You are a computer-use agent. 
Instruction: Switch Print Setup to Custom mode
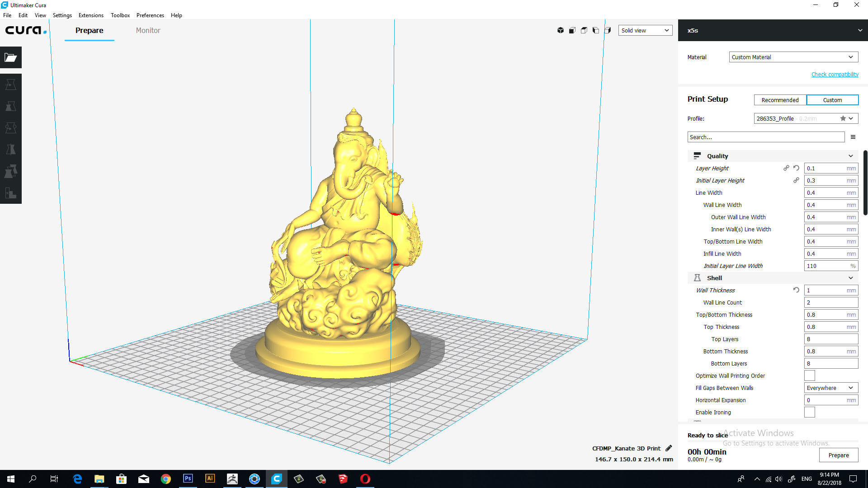tap(832, 100)
